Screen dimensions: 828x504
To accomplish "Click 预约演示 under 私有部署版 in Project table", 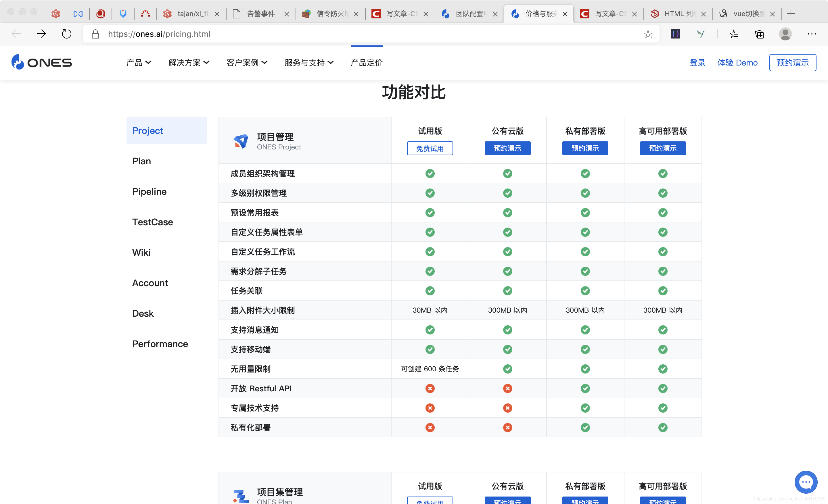I will (585, 149).
